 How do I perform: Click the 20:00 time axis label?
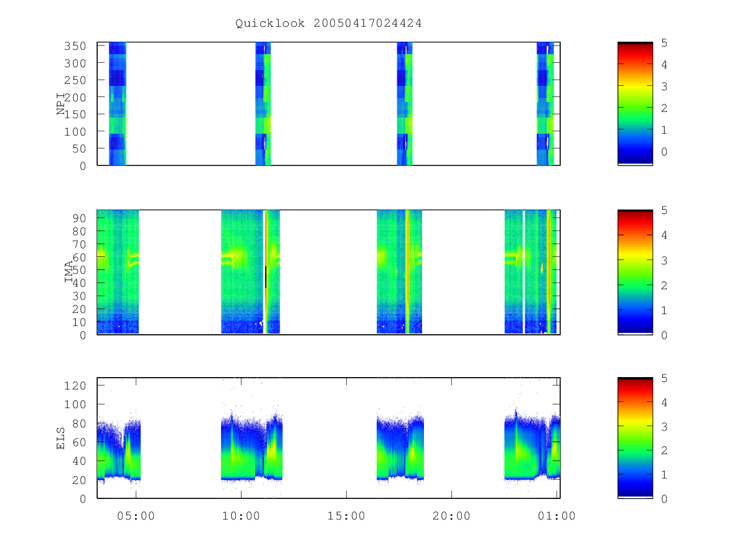coord(451,515)
